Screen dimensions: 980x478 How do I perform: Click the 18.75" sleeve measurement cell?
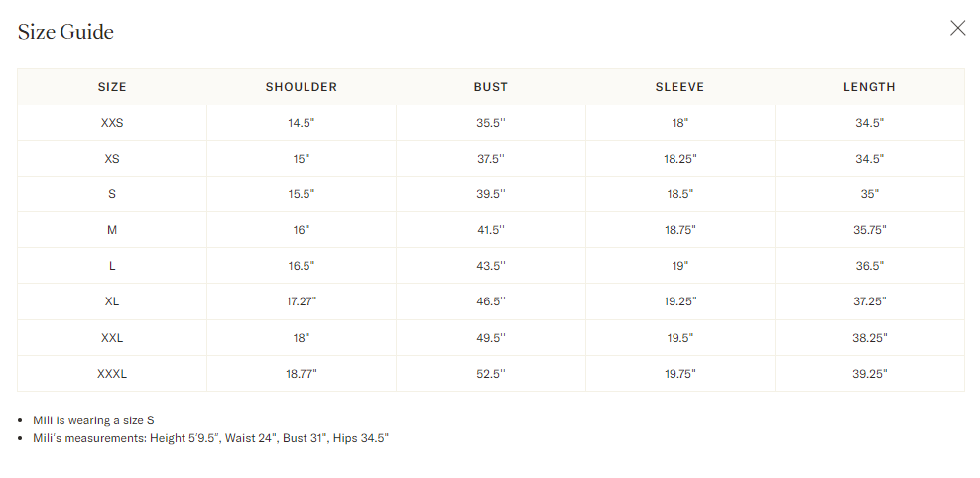point(679,230)
